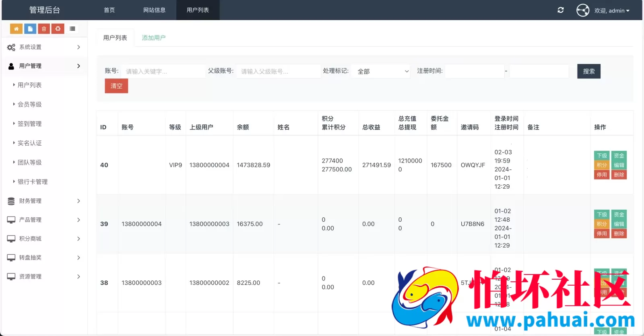Screen dimensions: 644x336
Task: Click the red 清空 clear button
Action: [116, 86]
